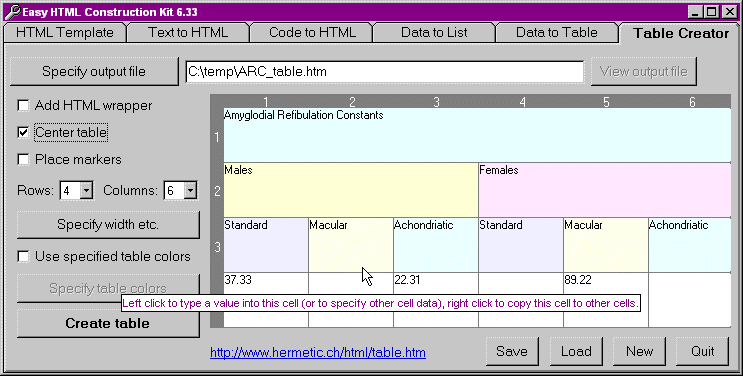Viewport: 743px width, 376px height.
Task: Select the Standard cell under Females
Action: 521,245
